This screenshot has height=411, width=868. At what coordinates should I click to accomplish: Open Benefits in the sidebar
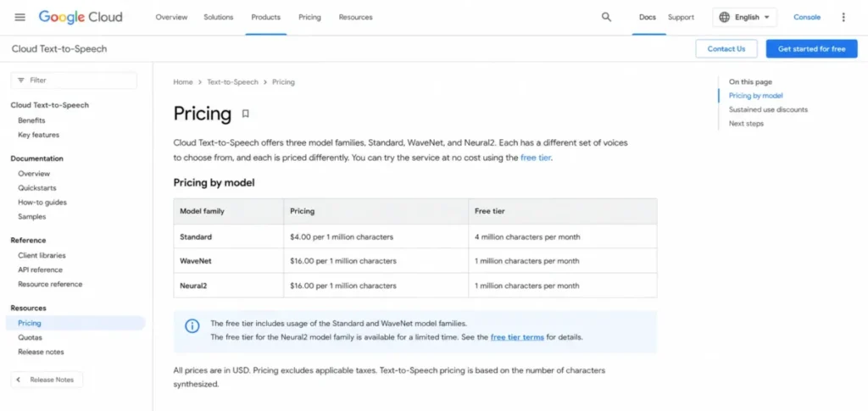tap(31, 120)
